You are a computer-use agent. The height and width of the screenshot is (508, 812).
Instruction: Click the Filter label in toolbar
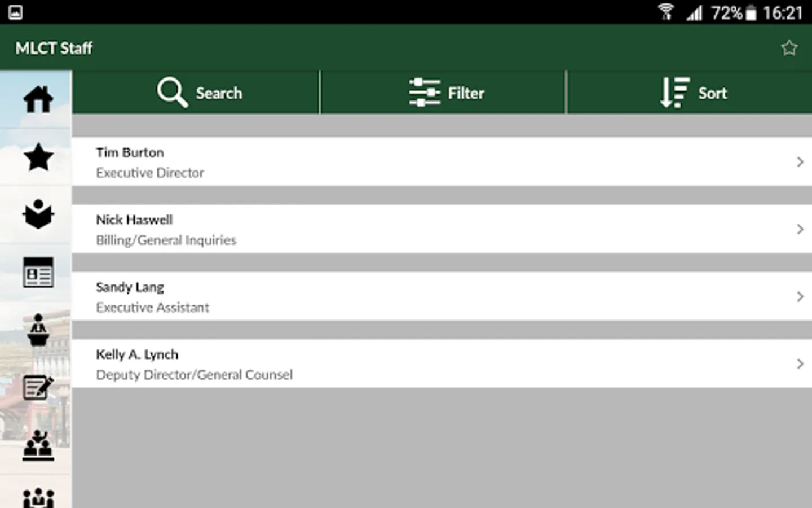[466, 93]
